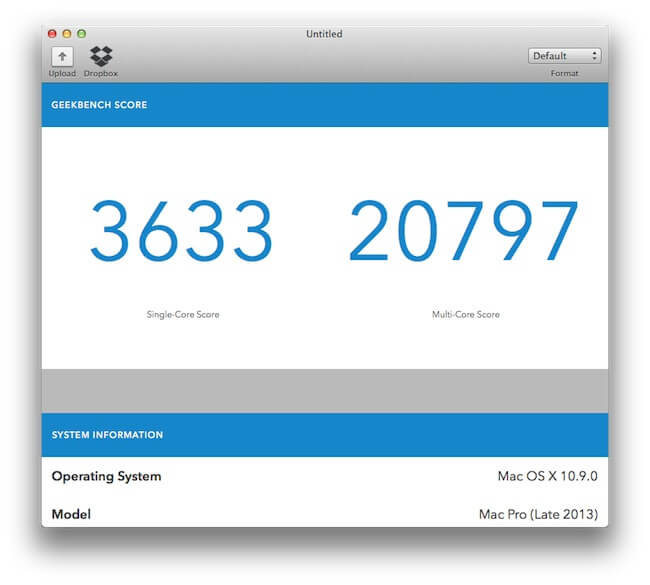
Task: Click the Model label
Action: [x=71, y=515]
